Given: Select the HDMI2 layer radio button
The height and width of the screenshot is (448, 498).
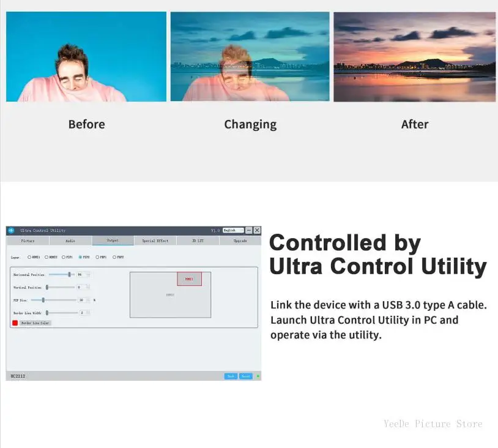Looking at the screenshot, I should tap(46, 257).
